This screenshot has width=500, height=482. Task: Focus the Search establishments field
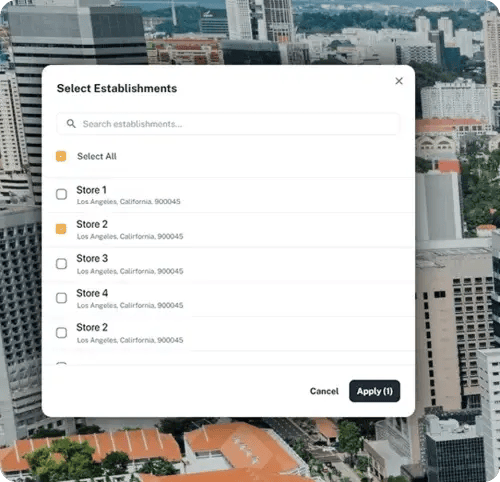[x=228, y=124]
